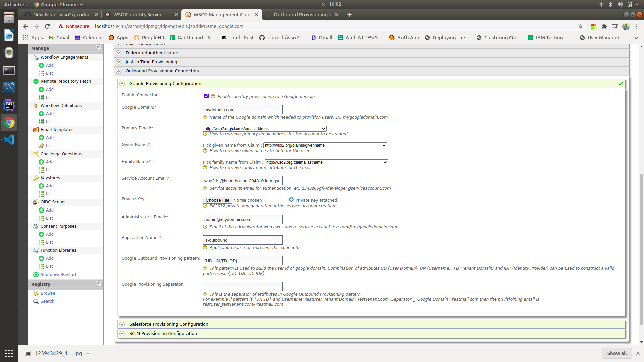Screen dimensions: 644x362
Task: Click Add under OIDC Scopes
Action: click(50, 210)
